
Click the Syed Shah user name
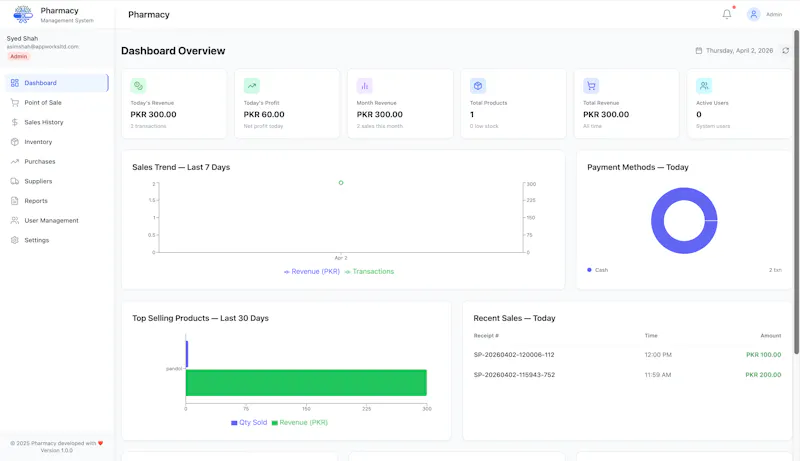tap(22, 38)
